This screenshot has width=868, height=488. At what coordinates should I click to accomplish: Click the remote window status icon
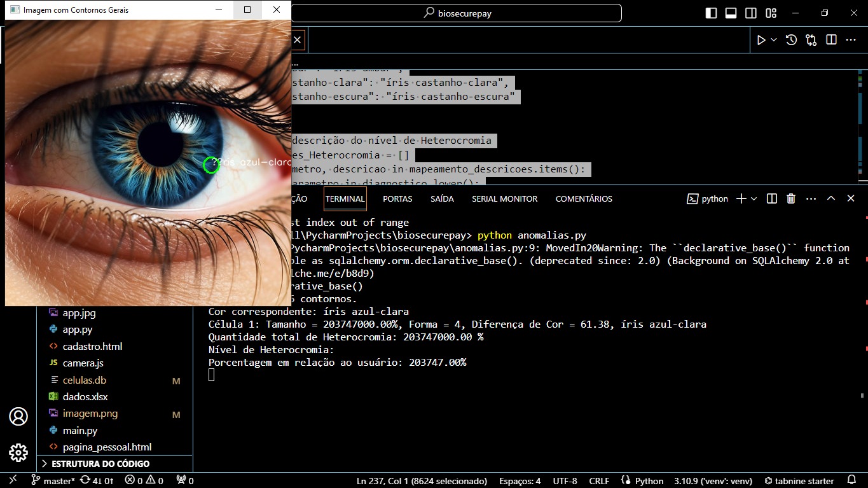click(x=13, y=480)
